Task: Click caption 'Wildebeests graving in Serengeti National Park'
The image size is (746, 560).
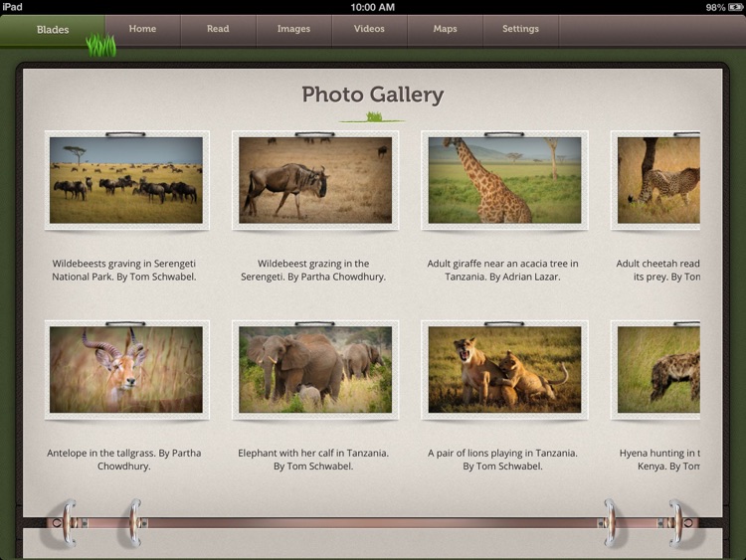Action: tap(124, 270)
